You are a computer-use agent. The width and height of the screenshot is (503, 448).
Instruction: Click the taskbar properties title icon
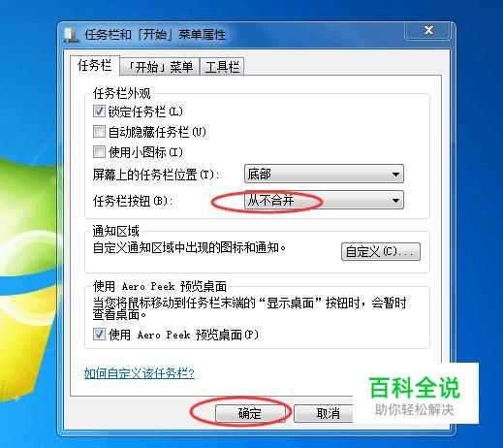[71, 35]
